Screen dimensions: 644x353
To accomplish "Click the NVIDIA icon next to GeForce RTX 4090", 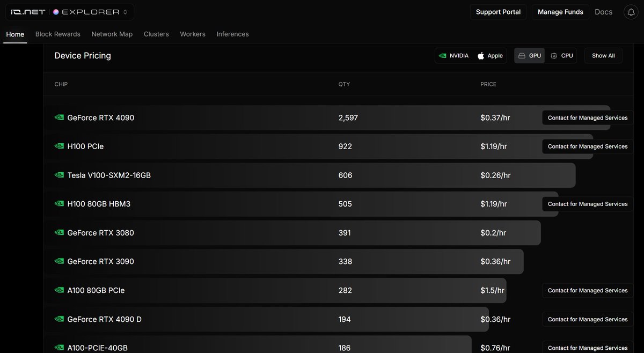I will point(59,117).
